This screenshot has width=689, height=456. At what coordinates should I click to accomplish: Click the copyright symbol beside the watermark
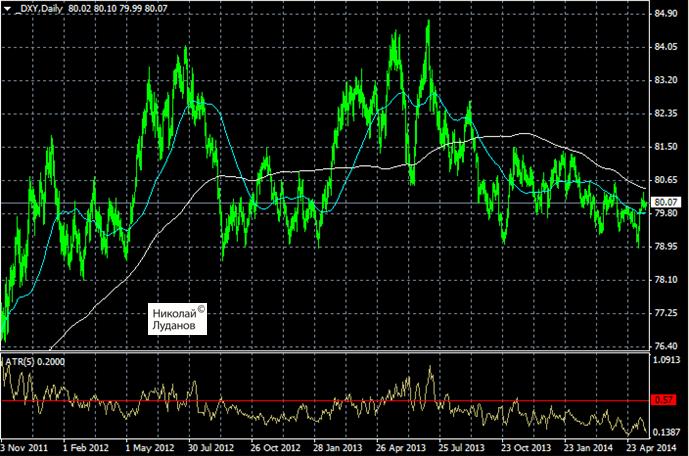tap(200, 309)
